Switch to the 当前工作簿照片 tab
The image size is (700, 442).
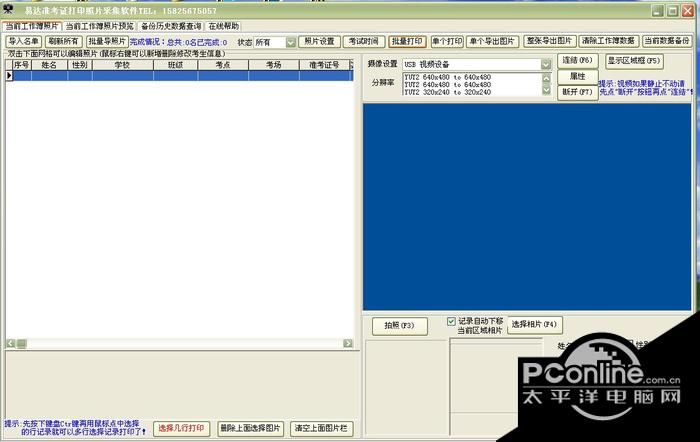pos(32,26)
